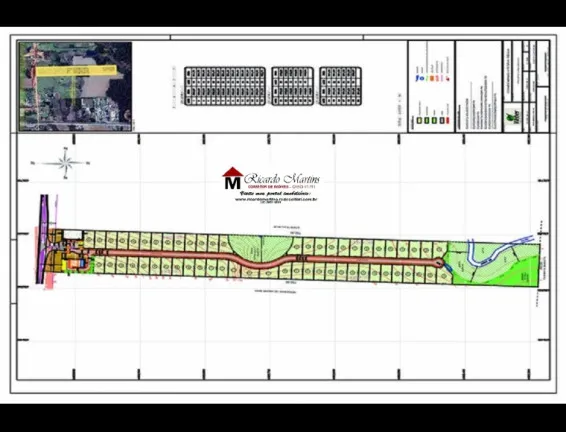Select the light green legend swatch
This screenshot has height=432, width=566.
coord(419,121)
